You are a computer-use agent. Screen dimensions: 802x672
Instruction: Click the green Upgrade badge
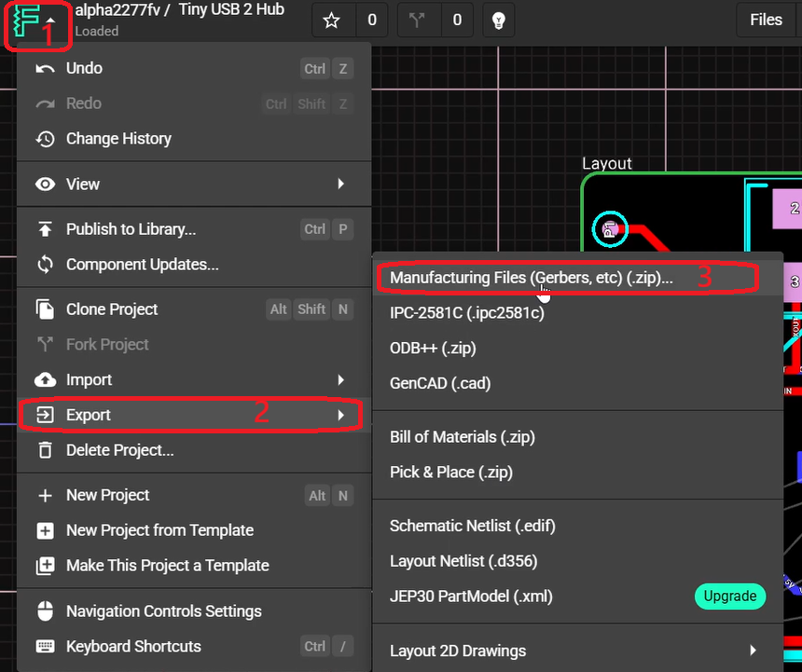(x=730, y=597)
